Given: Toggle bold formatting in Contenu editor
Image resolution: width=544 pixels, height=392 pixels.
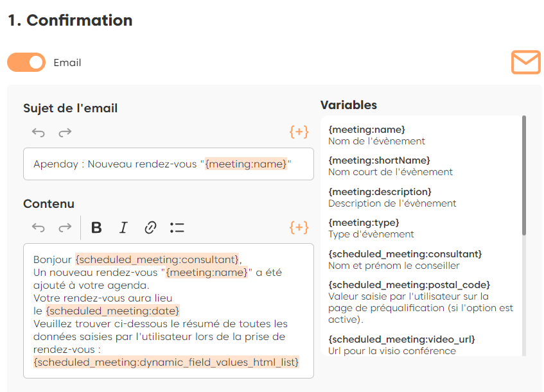Looking at the screenshot, I should [x=96, y=228].
